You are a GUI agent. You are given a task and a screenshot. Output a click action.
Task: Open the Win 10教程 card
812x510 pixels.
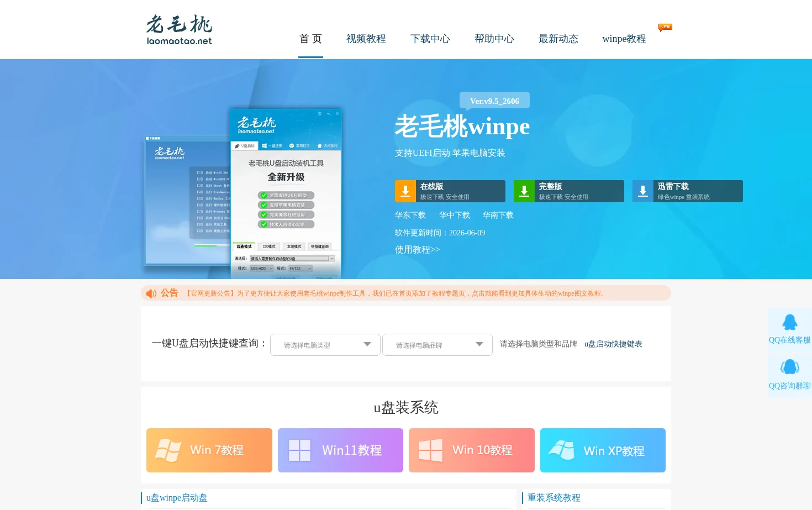click(x=472, y=450)
